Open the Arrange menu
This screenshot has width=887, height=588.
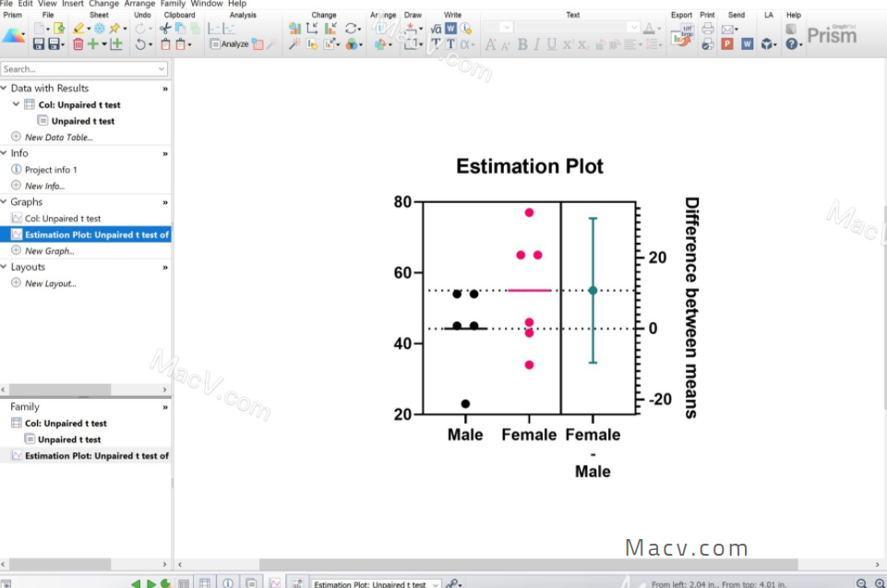pos(139,4)
